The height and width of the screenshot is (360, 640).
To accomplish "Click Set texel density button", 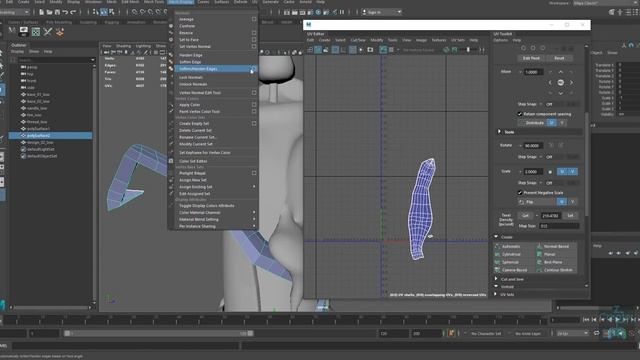I will point(570,216).
